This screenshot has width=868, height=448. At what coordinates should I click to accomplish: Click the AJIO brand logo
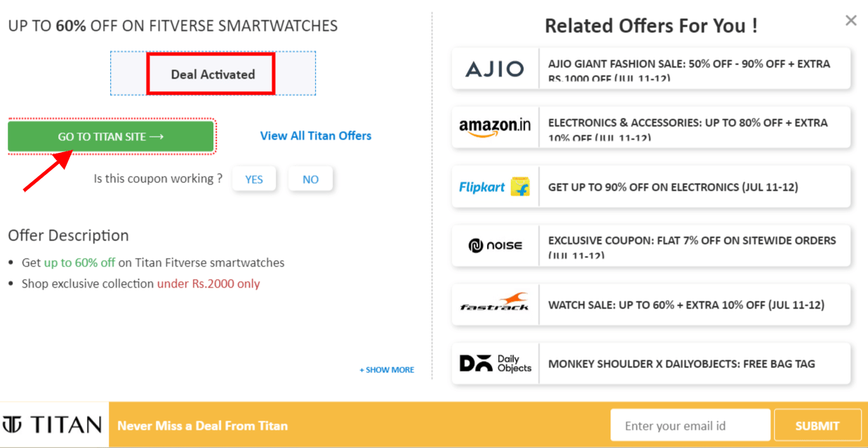[495, 69]
